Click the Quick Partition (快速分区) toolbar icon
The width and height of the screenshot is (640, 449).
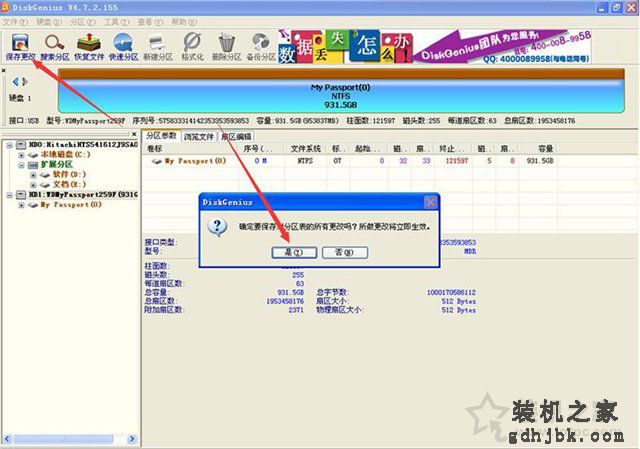pyautogui.click(x=123, y=47)
